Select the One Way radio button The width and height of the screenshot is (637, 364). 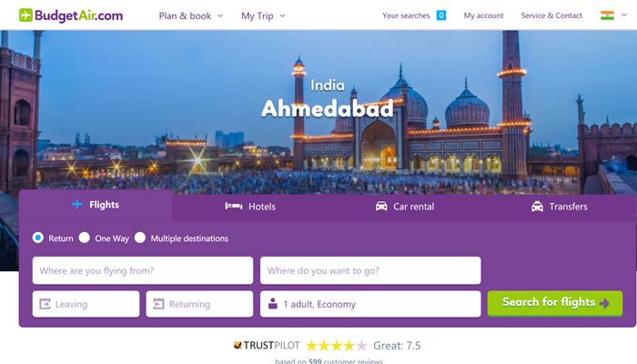[x=85, y=238]
